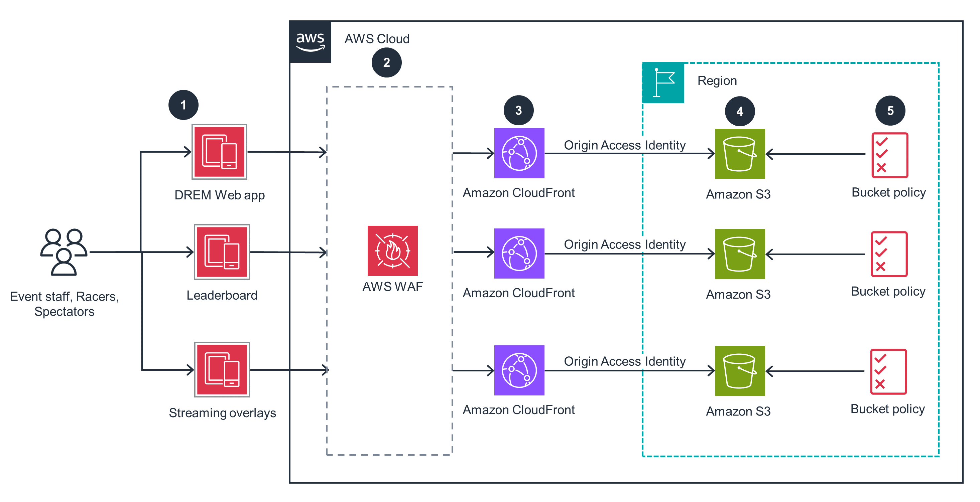Click the bottom 'Amazon S3' label
The height and width of the screenshot is (502, 980).
coord(738,411)
